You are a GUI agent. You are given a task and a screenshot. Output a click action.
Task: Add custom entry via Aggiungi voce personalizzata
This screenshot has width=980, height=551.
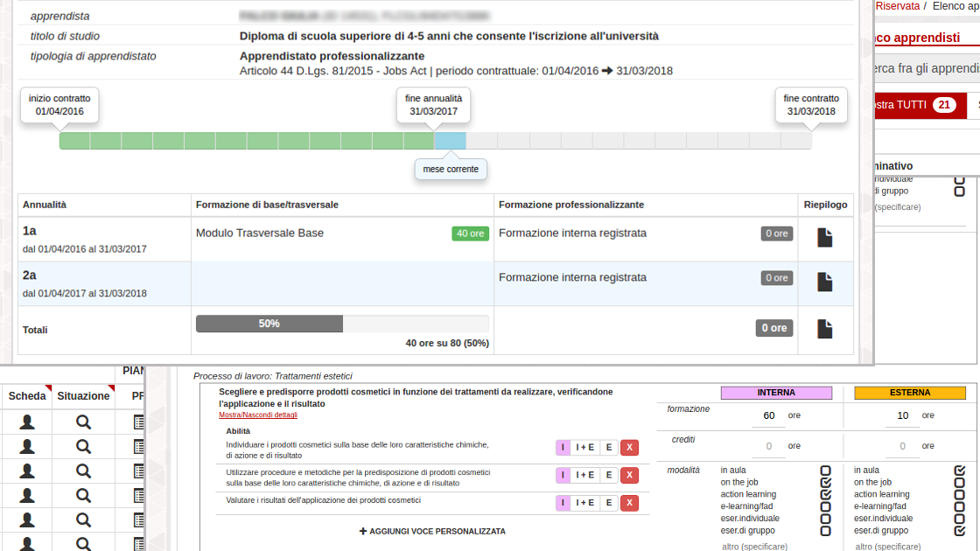[x=432, y=531]
